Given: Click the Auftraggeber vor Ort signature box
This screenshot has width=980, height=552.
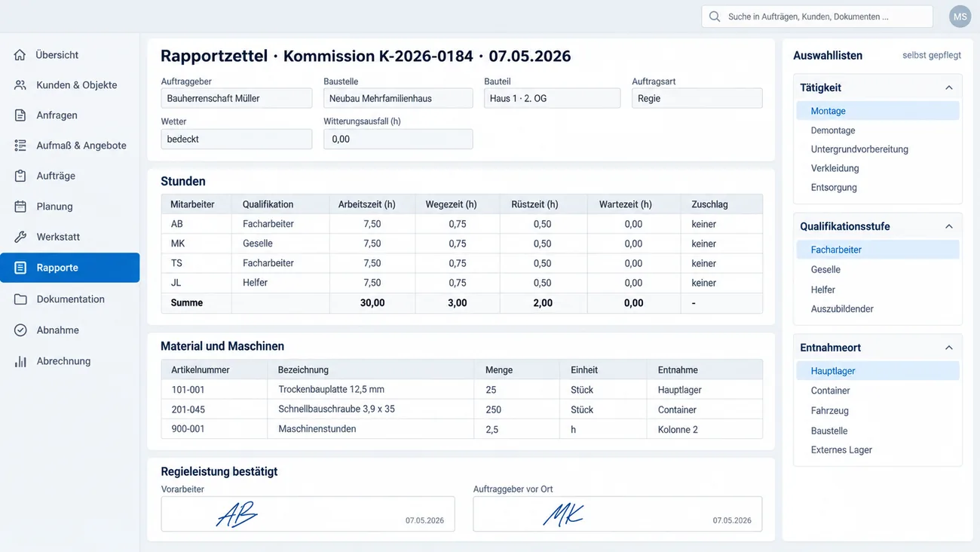Looking at the screenshot, I should pos(617,514).
